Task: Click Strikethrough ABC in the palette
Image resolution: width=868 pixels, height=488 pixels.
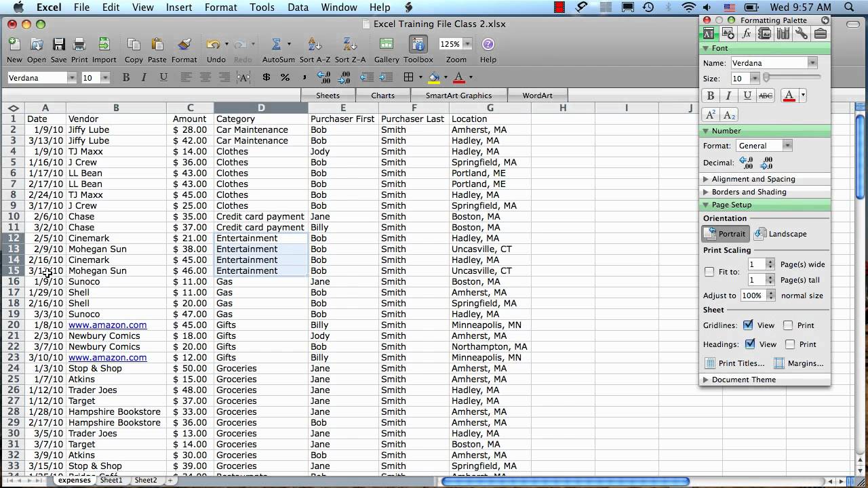Action: 766,96
